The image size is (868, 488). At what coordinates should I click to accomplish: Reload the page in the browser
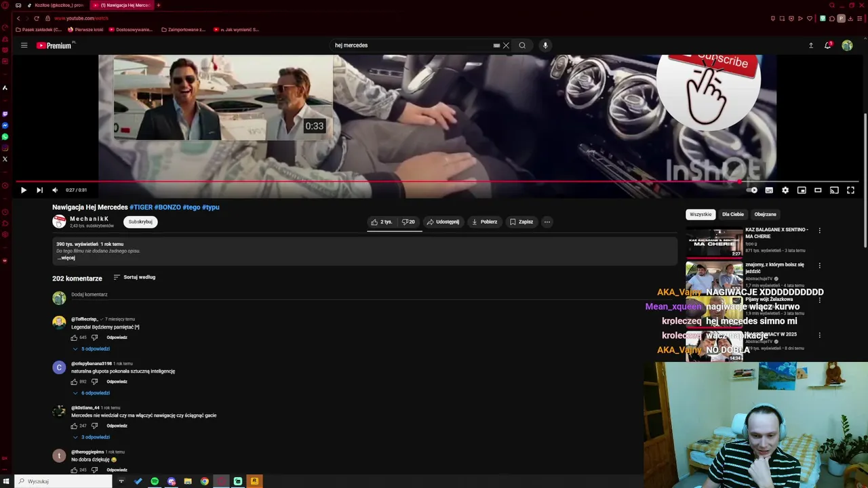point(37,18)
